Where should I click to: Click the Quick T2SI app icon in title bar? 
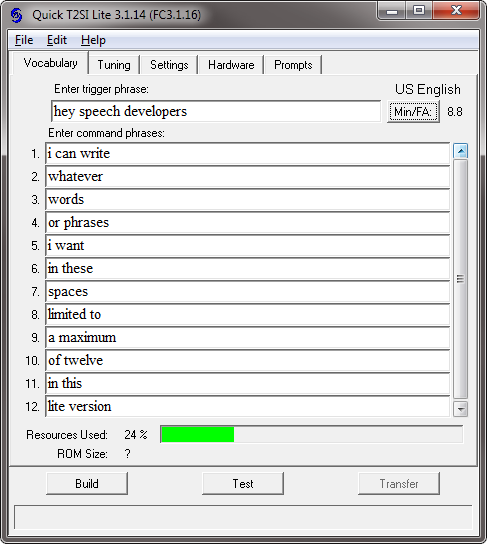pyautogui.click(x=16, y=15)
